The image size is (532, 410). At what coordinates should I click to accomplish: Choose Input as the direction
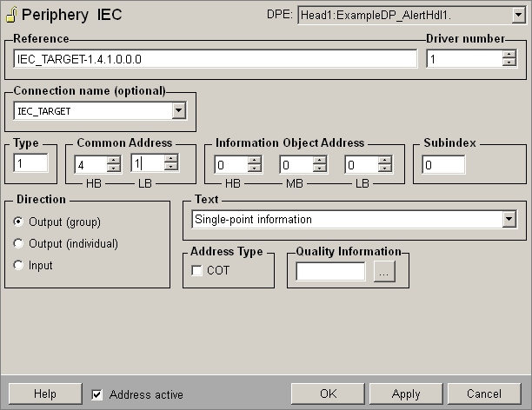pyautogui.click(x=19, y=265)
